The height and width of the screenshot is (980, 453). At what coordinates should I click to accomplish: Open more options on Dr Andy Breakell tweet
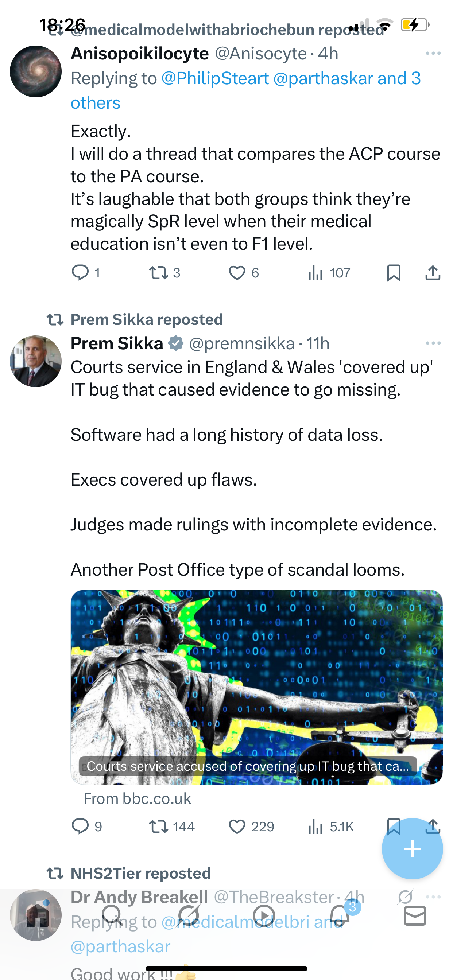[433, 897]
